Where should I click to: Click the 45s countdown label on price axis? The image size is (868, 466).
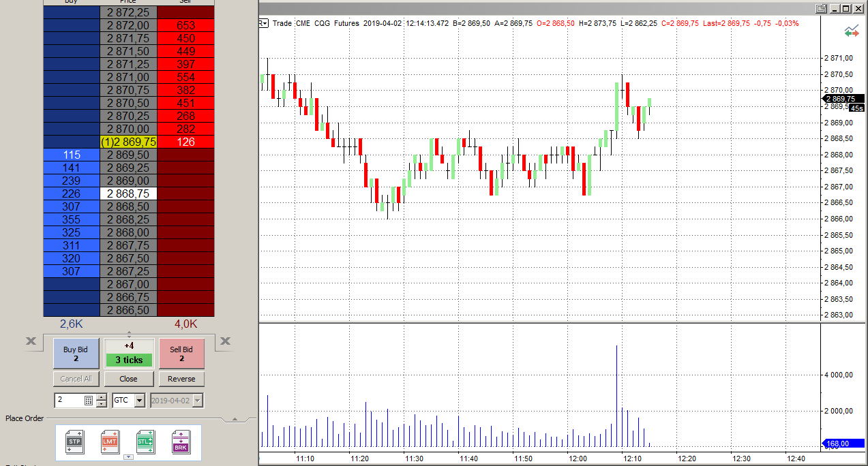(x=856, y=108)
